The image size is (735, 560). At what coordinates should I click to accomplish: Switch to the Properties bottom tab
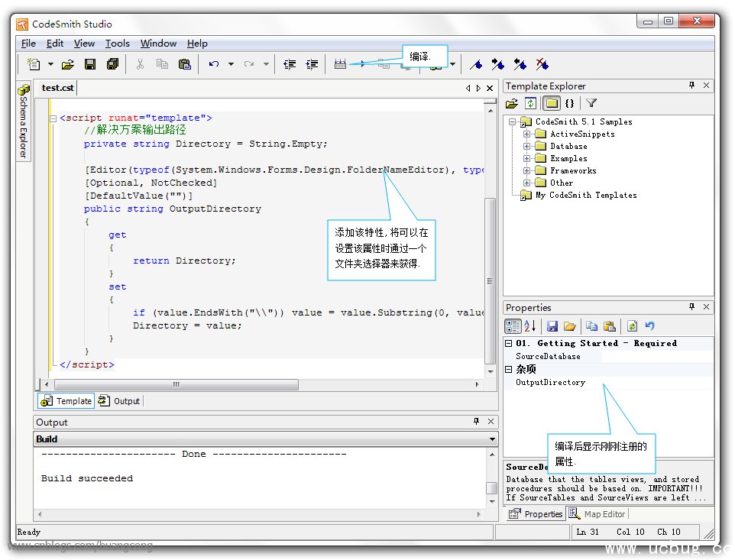click(x=536, y=514)
